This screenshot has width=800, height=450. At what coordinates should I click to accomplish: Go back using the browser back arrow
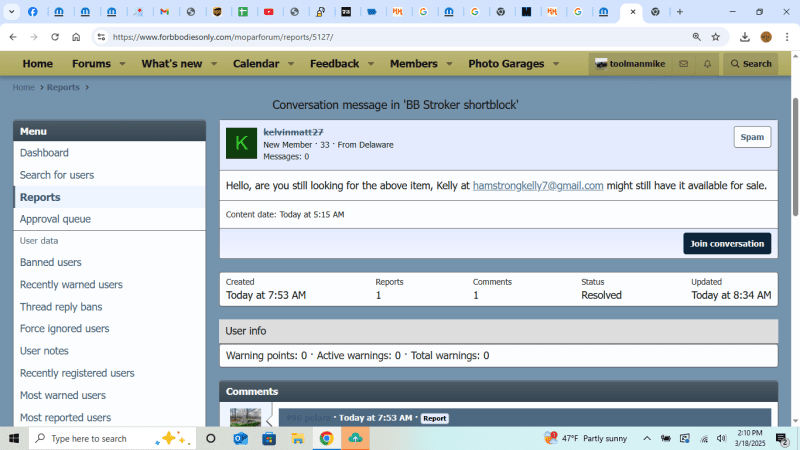[x=13, y=37]
